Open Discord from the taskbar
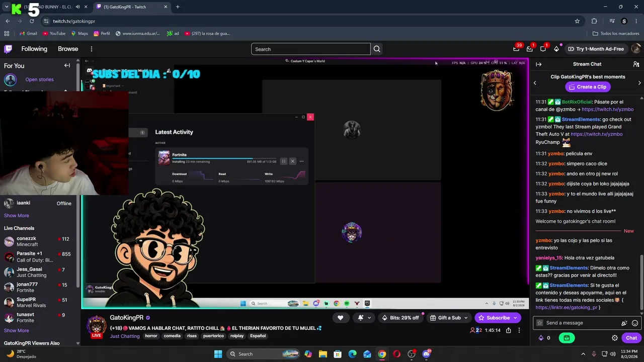Image resolution: width=644 pixels, height=362 pixels. point(427,354)
